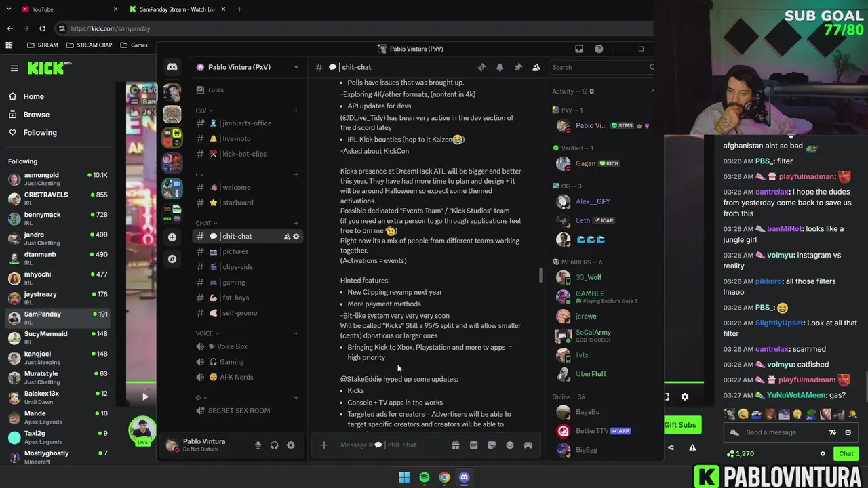Image resolution: width=868 pixels, height=488 pixels.
Task: Add a server plus icon
Action: pyautogui.click(x=172, y=237)
